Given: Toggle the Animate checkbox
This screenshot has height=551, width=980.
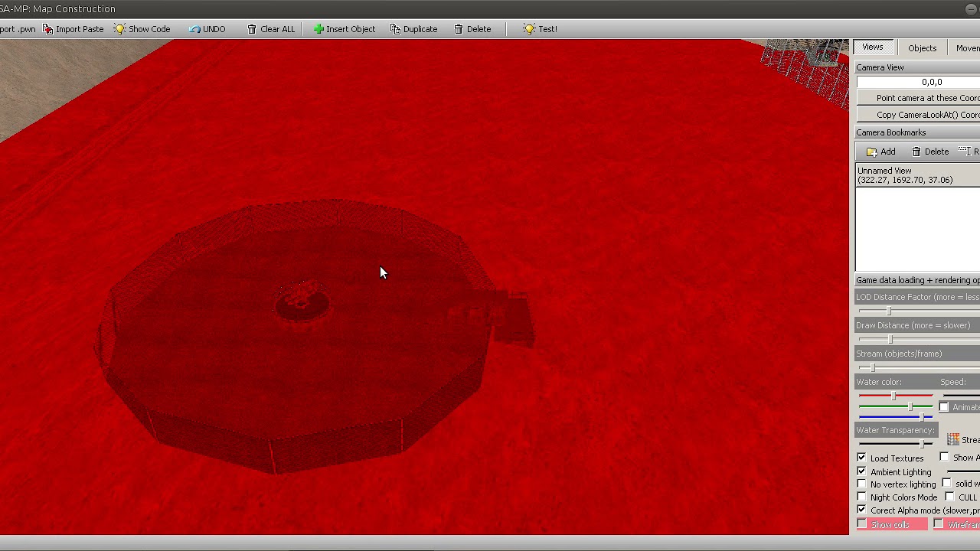Looking at the screenshot, I should (944, 407).
